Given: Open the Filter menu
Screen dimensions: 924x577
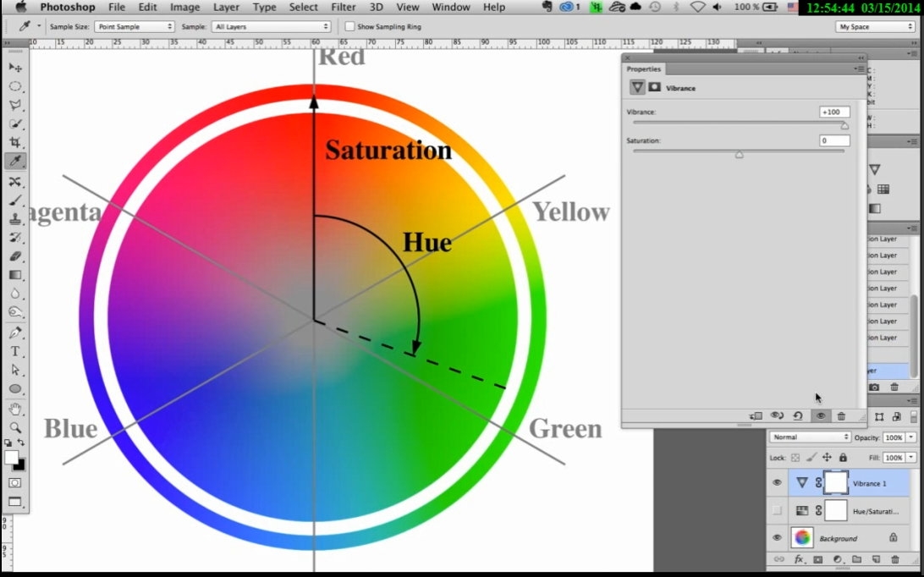Looking at the screenshot, I should click(343, 7).
